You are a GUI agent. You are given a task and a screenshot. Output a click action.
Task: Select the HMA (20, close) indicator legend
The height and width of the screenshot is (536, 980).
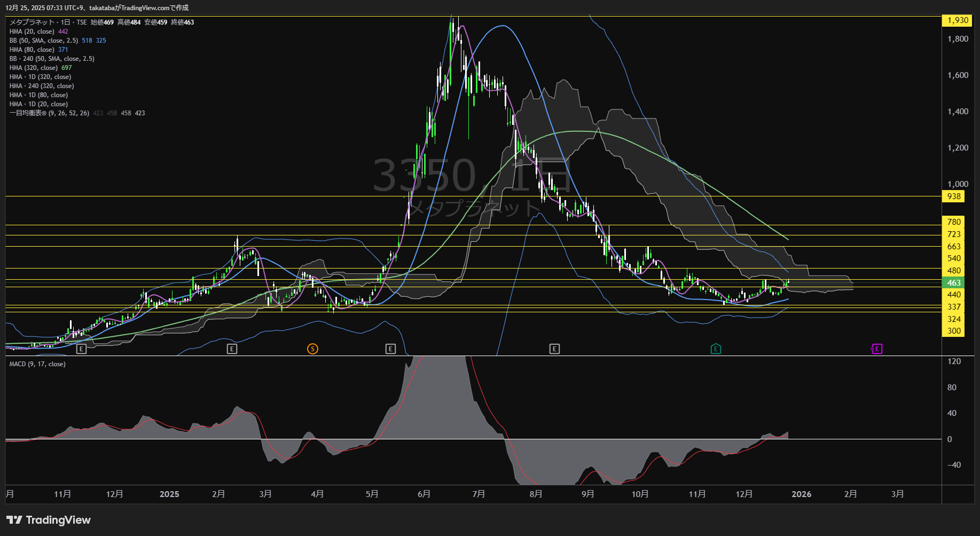click(32, 31)
